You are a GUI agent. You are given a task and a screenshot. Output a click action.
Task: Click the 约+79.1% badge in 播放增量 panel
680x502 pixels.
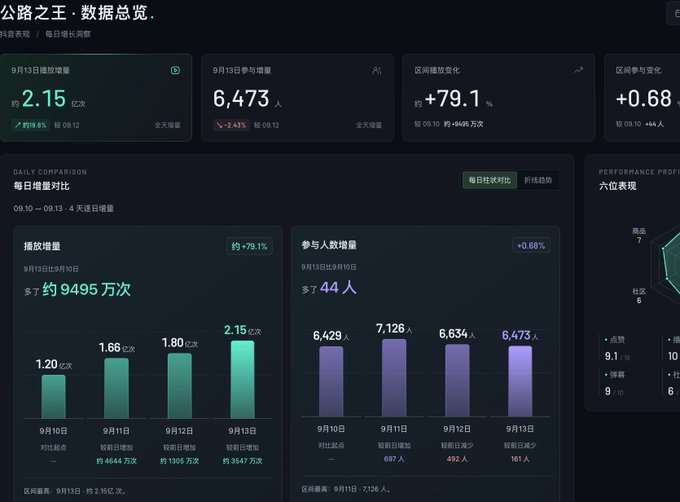point(249,246)
